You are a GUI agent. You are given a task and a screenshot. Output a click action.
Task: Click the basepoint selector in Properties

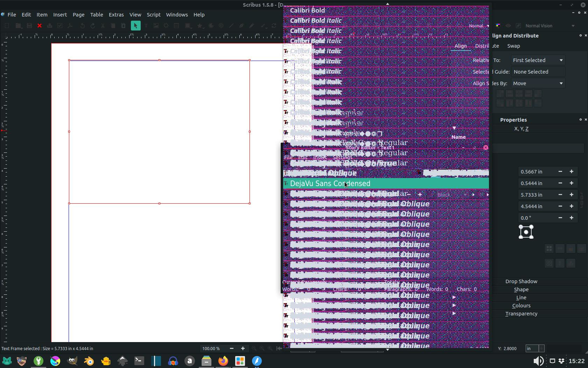coord(526,232)
